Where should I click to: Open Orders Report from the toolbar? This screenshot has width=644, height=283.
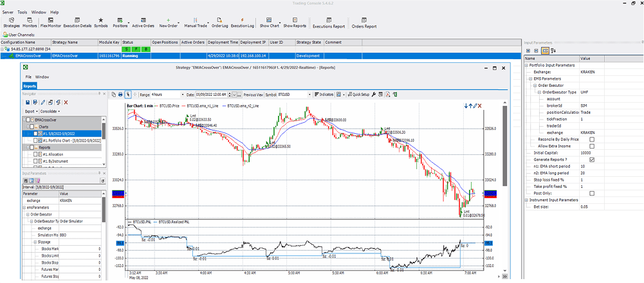point(364,23)
